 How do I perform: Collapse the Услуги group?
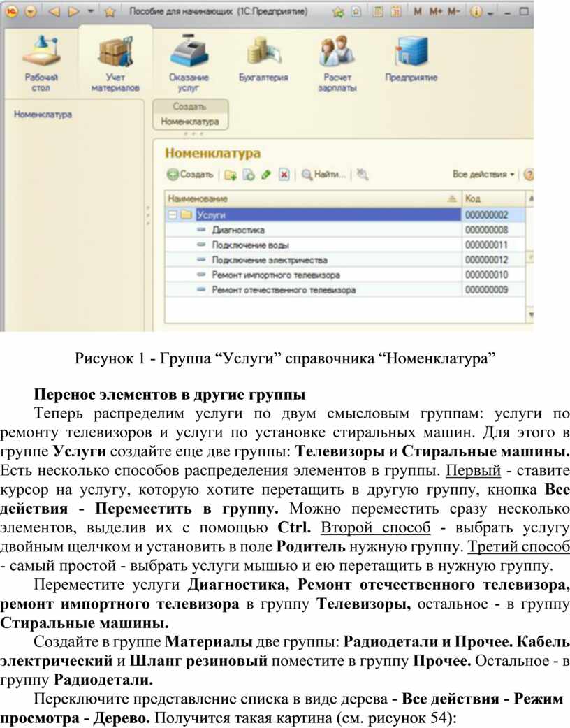coord(173,215)
